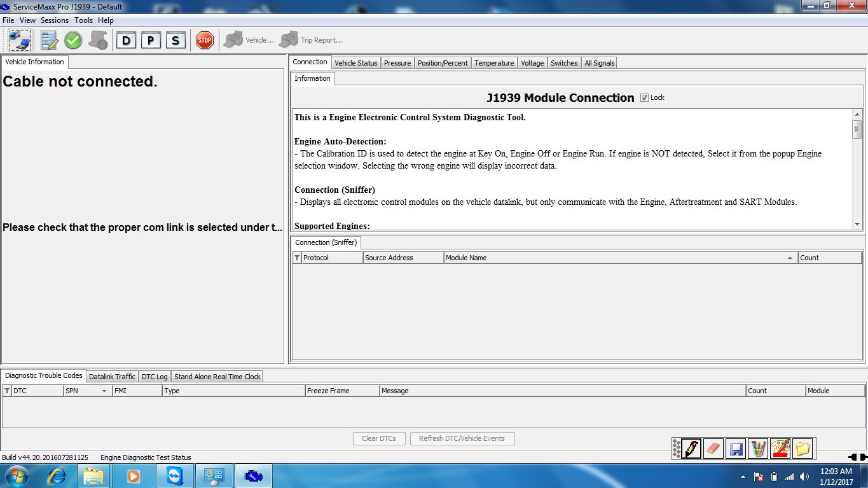The width and height of the screenshot is (868, 488).
Task: Click the red STOP sign icon
Action: (204, 40)
